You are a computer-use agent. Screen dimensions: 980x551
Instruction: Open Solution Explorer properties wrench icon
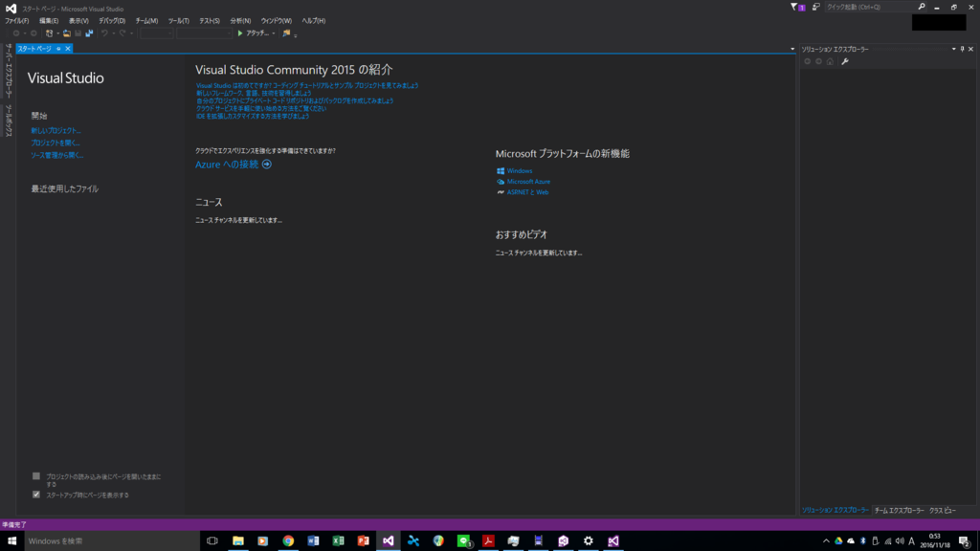(x=845, y=61)
